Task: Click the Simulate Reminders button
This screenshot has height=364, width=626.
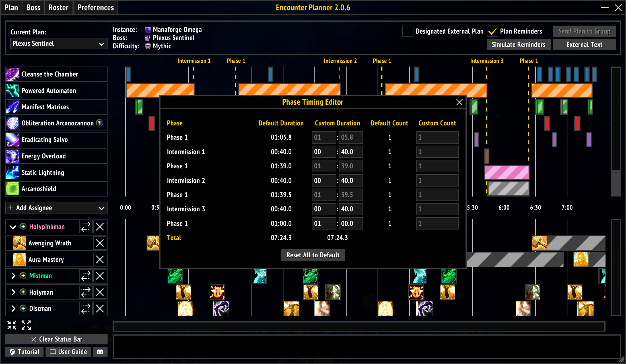Action: click(x=518, y=45)
